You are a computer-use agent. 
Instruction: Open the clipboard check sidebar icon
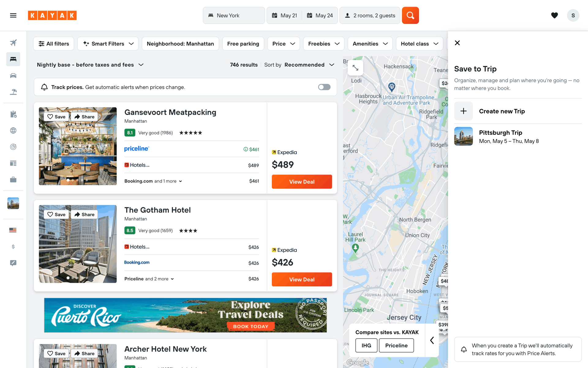13,114
